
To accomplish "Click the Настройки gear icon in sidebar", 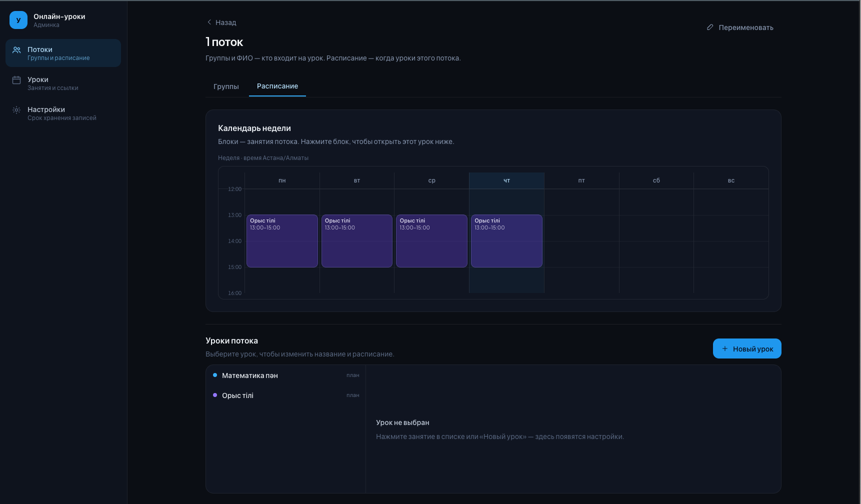I will tap(16, 110).
